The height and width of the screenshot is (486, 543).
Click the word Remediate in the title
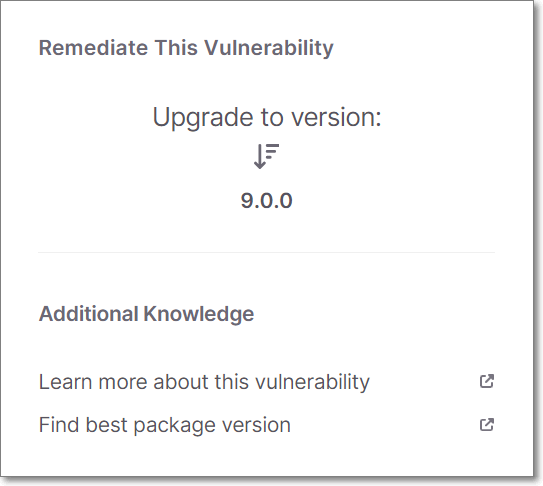point(93,48)
